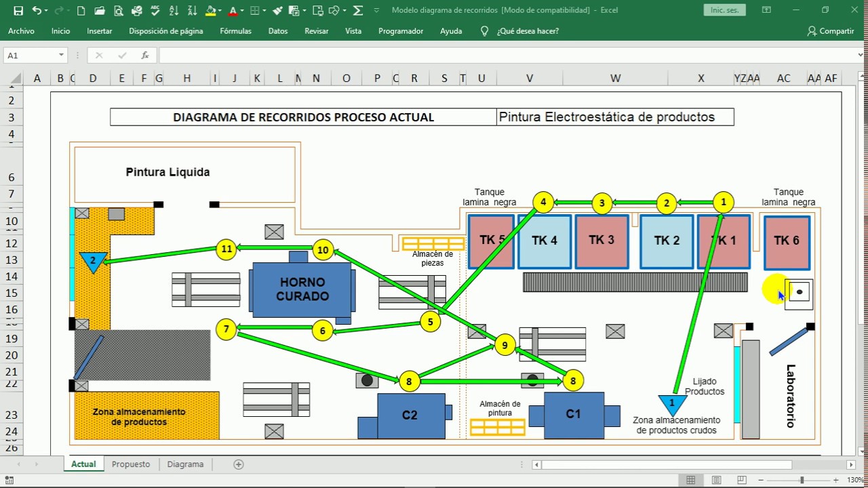Click ¿Qué desea hacer? search
The image size is (868, 488).
coord(528,31)
